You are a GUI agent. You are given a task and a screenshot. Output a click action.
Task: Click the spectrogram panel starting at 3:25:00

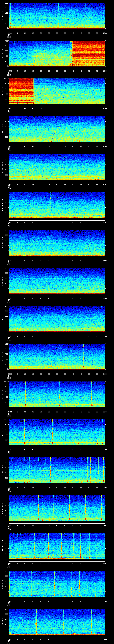coord(57,432)
